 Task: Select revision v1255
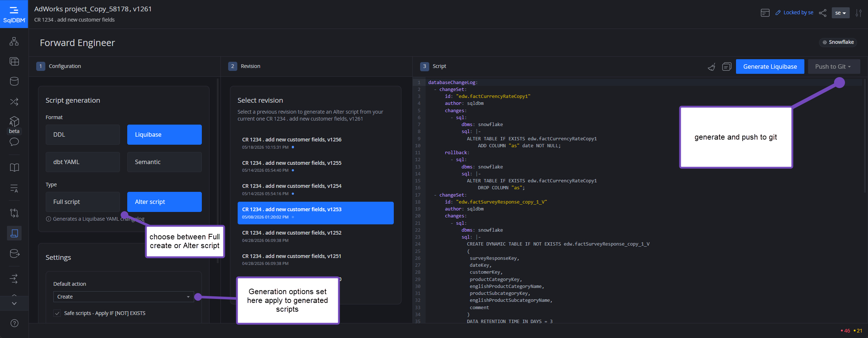pyautogui.click(x=316, y=166)
